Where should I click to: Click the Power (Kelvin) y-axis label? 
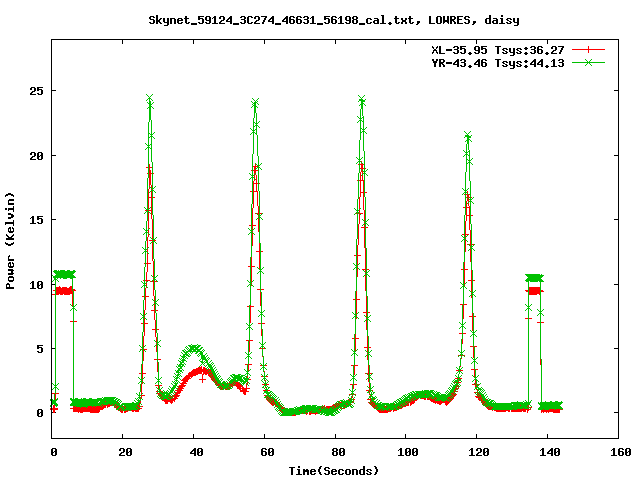(x=10, y=241)
